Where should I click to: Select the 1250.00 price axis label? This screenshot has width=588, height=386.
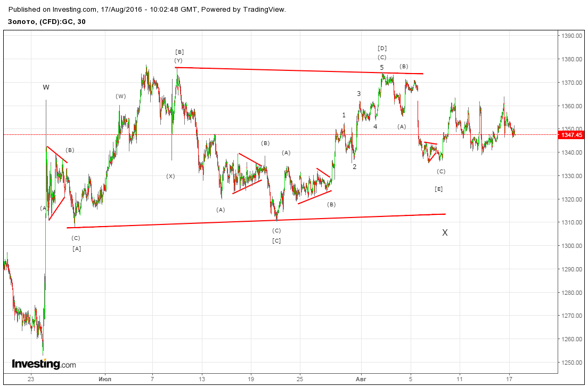(x=572, y=363)
